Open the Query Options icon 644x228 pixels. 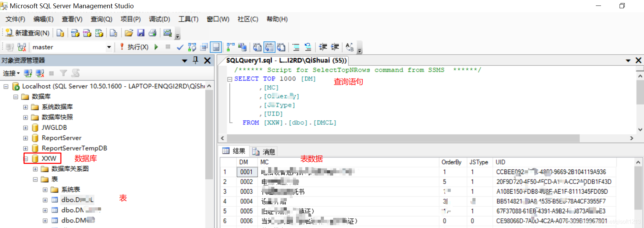click(204, 47)
